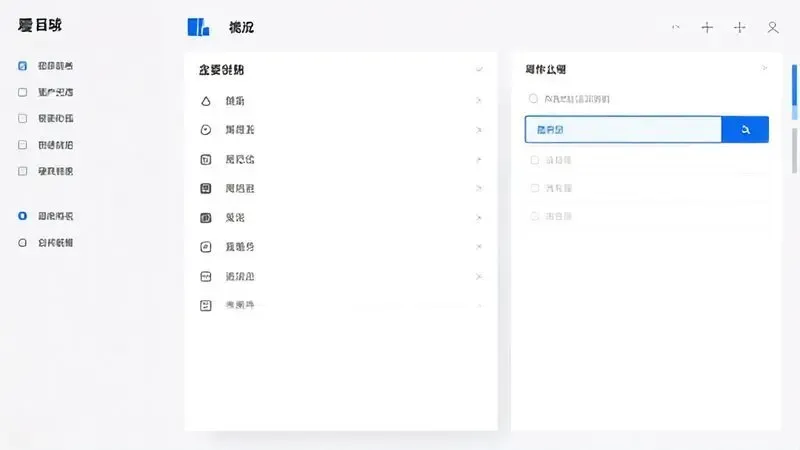Select the faded smiley-face icon list row
This screenshot has width=800, height=450.
(341, 305)
